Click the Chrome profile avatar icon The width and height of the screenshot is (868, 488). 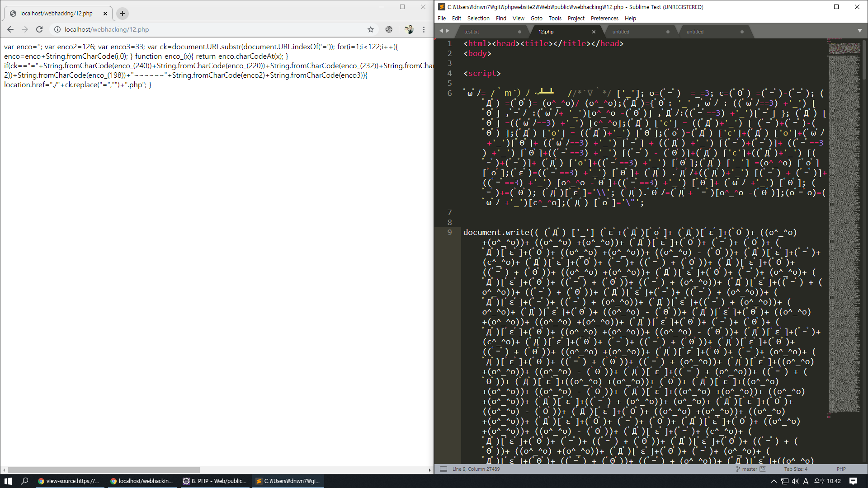(x=409, y=29)
